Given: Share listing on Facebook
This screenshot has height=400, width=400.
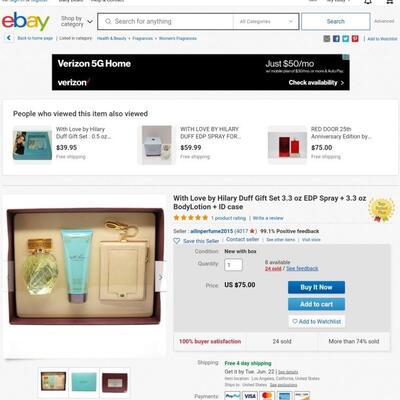Looking at the screenshot, I should coord(336,39).
